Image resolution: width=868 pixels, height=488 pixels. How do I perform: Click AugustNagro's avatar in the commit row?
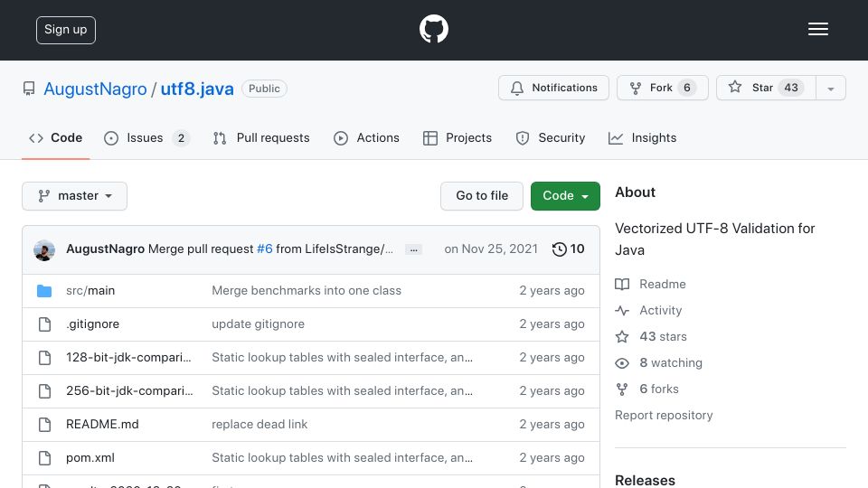point(44,250)
